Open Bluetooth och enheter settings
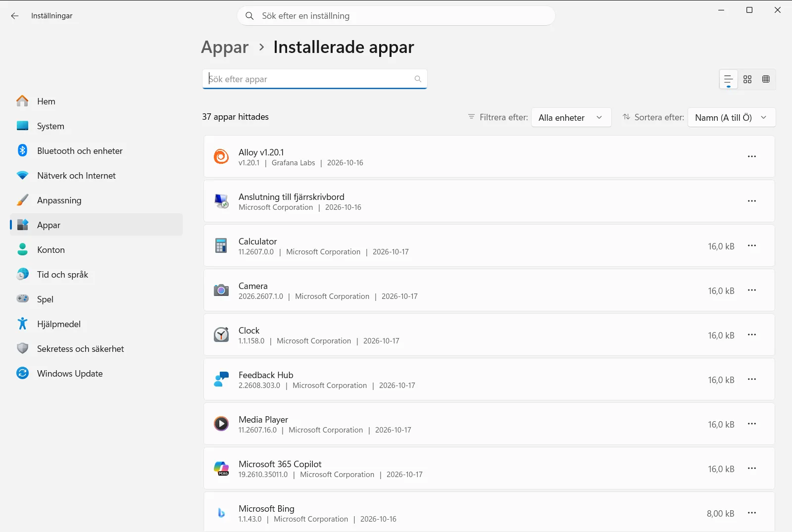Screen dimensions: 792x532 click(96, 151)
